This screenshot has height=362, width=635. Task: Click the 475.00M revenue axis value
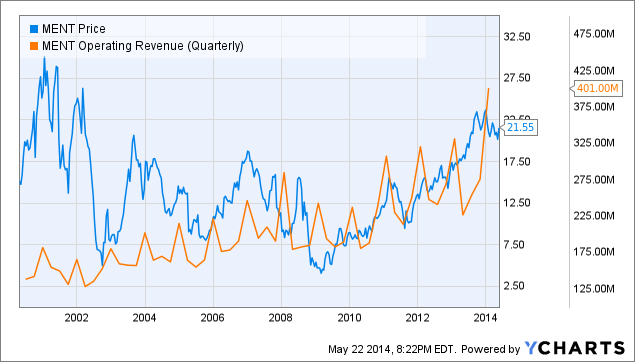(x=594, y=34)
